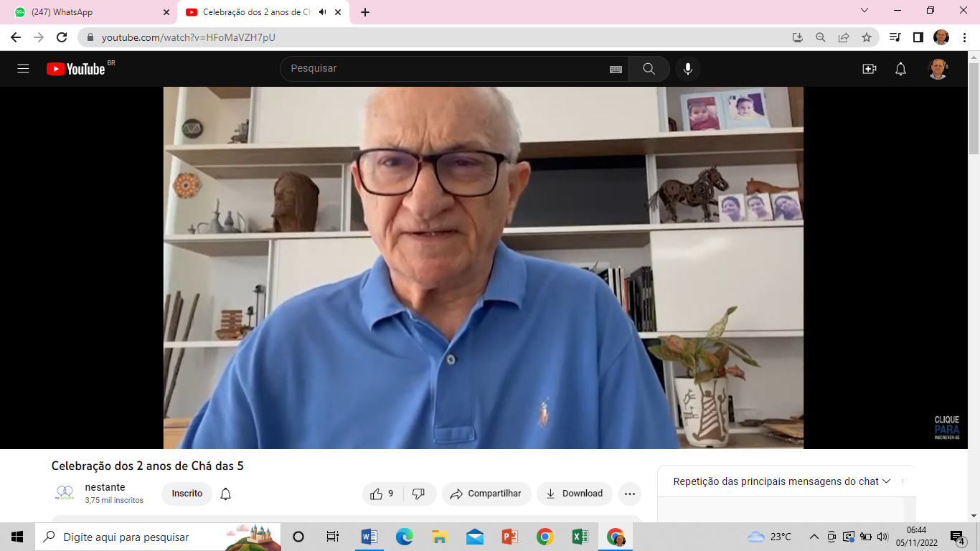
Task: Open the nestante channel name link
Action: click(x=105, y=487)
